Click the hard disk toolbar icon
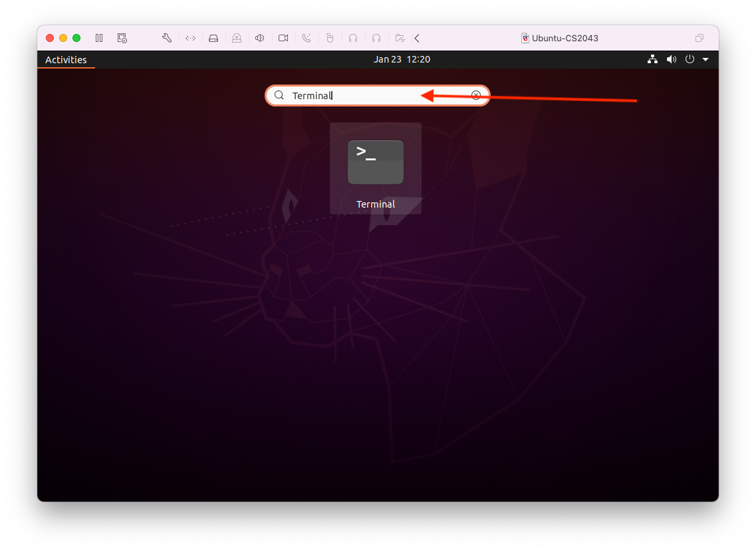 213,38
